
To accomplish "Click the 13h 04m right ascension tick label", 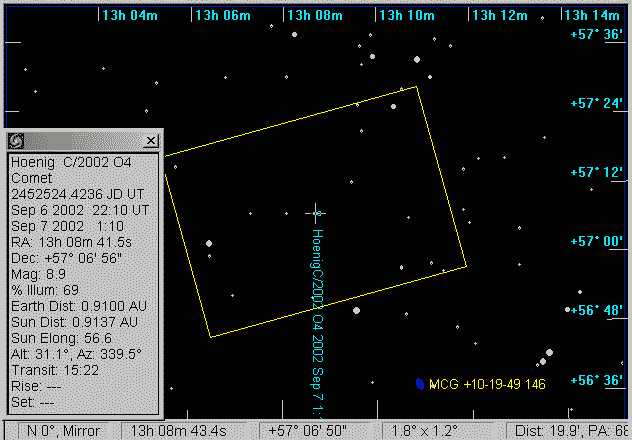I will (131, 15).
